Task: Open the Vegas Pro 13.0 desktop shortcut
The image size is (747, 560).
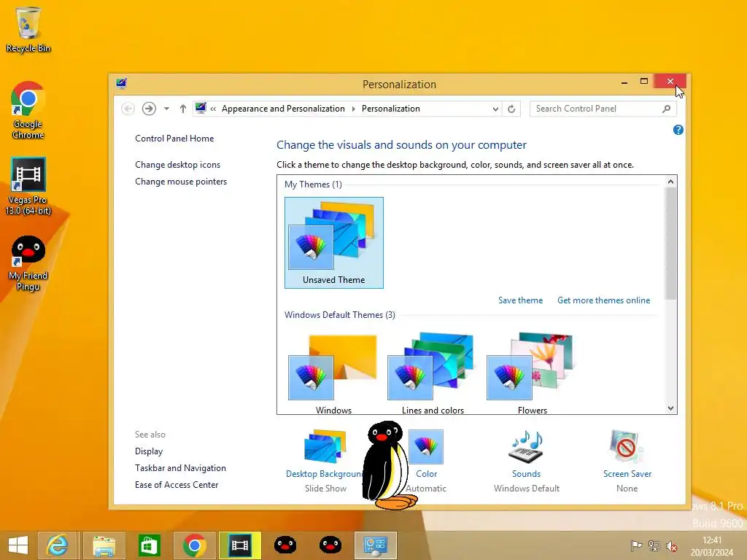Action: (x=28, y=186)
